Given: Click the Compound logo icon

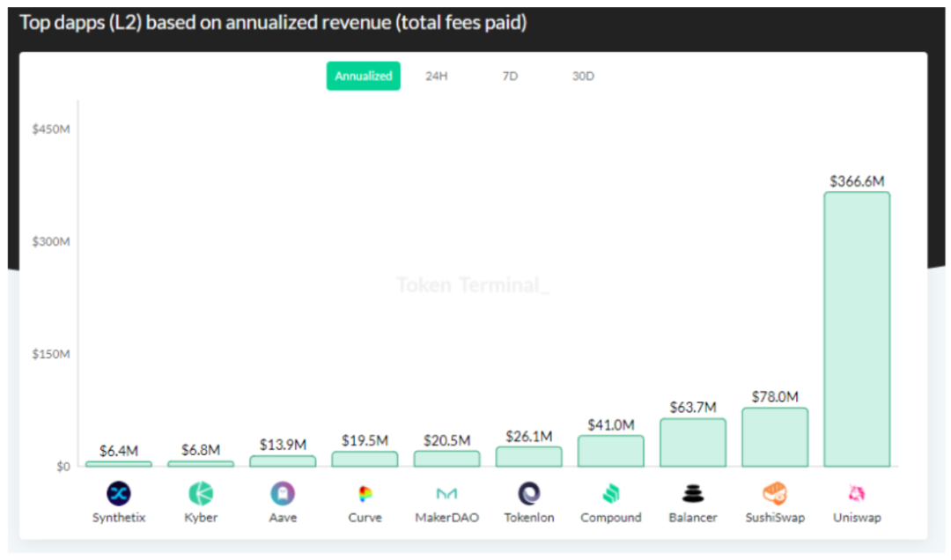Looking at the screenshot, I should pyautogui.click(x=611, y=493).
